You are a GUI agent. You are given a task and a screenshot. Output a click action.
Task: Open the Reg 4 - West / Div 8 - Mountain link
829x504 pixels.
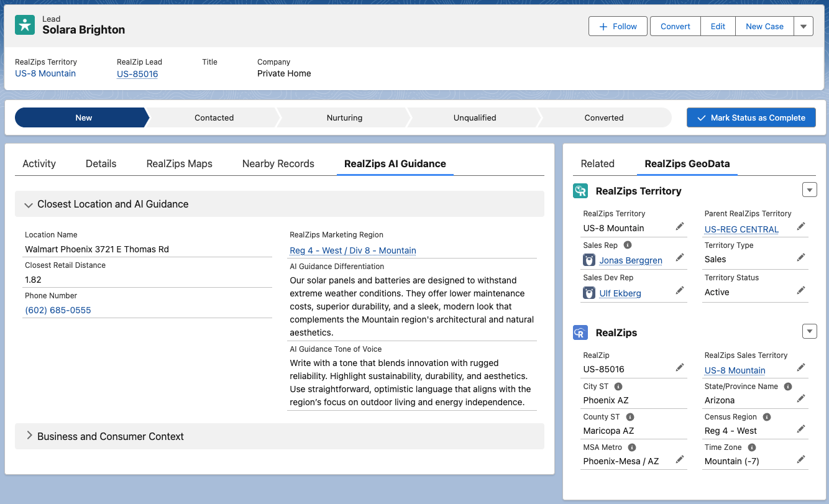[353, 250]
